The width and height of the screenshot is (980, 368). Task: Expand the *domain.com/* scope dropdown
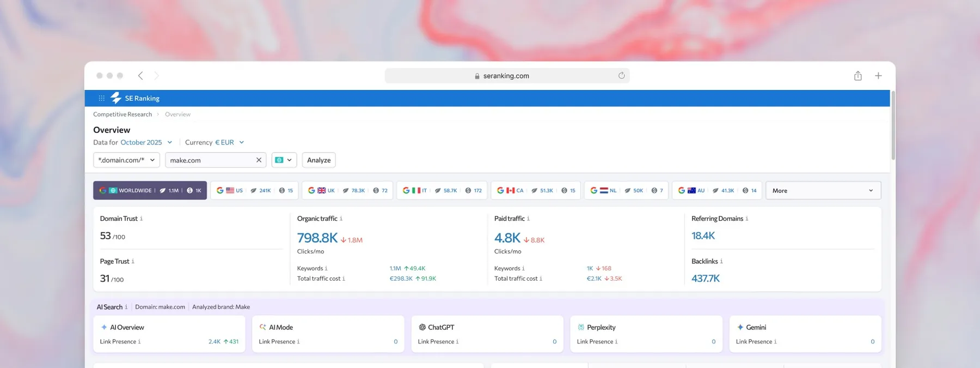126,160
